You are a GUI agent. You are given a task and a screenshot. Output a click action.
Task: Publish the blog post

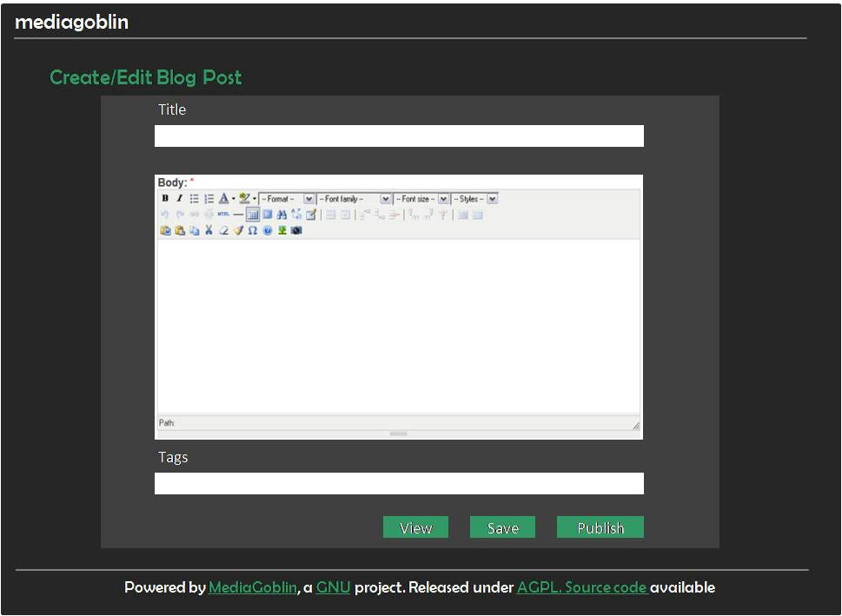coord(600,527)
